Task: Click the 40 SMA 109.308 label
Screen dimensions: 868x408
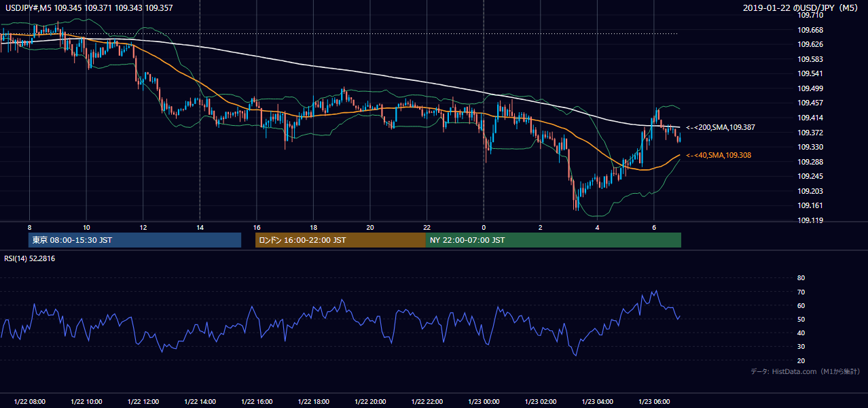Action: (719, 156)
